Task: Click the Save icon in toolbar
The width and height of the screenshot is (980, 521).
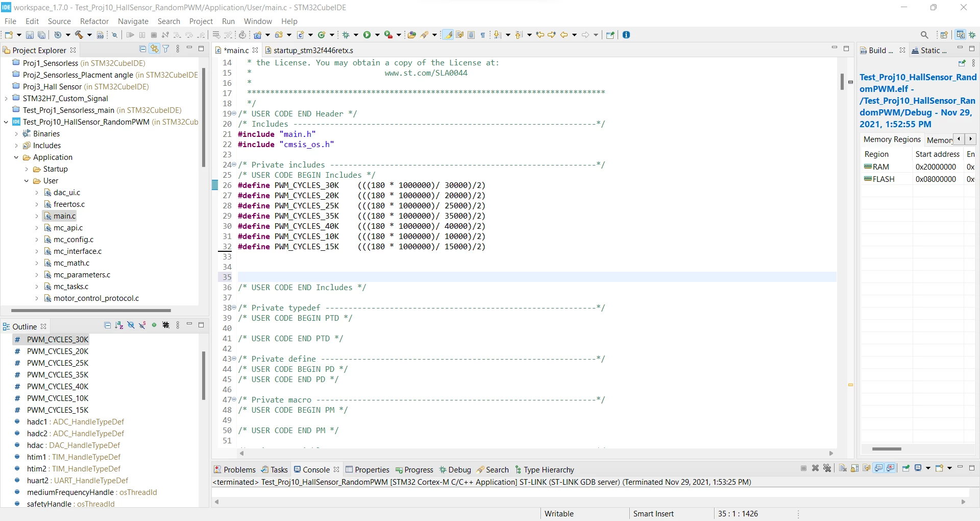Action: tap(30, 35)
